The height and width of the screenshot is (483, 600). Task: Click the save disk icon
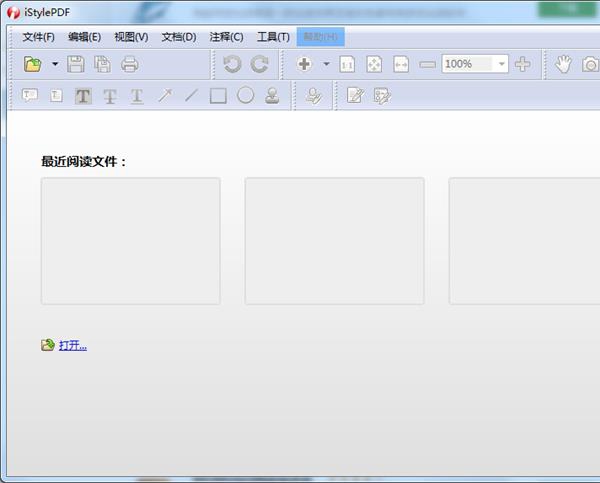(x=76, y=64)
